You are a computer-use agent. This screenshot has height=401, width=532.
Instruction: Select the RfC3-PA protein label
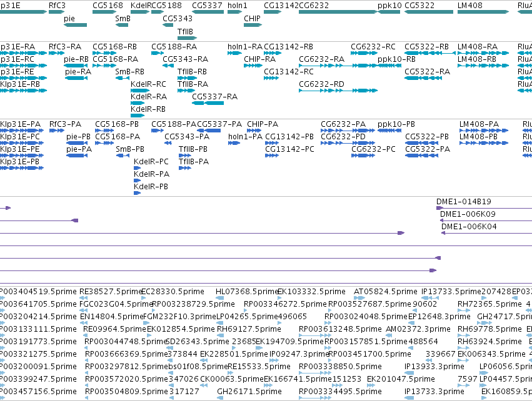[65, 124]
